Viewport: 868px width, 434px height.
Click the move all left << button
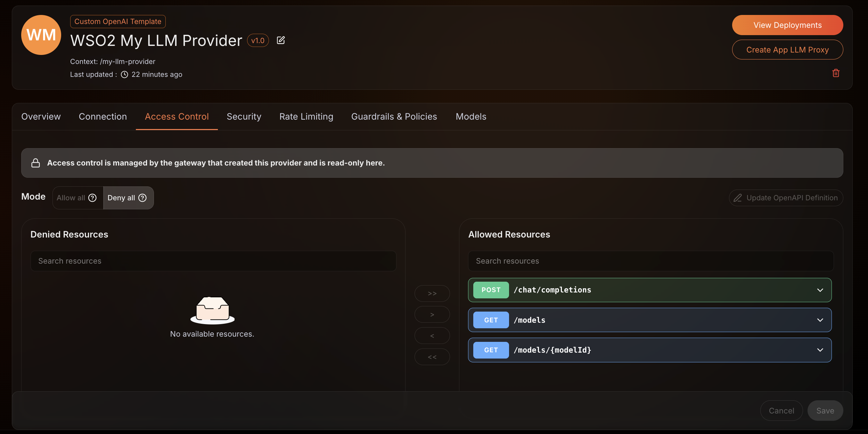click(432, 357)
